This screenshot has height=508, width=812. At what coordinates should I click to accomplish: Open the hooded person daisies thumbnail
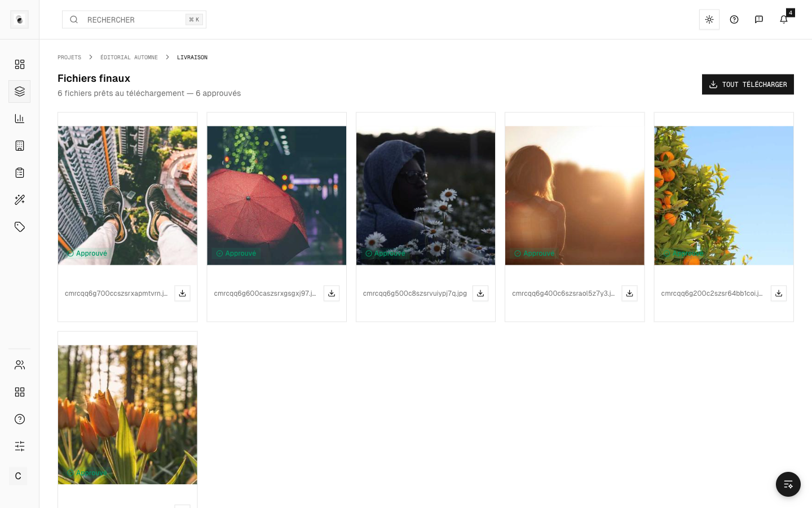[x=426, y=196]
